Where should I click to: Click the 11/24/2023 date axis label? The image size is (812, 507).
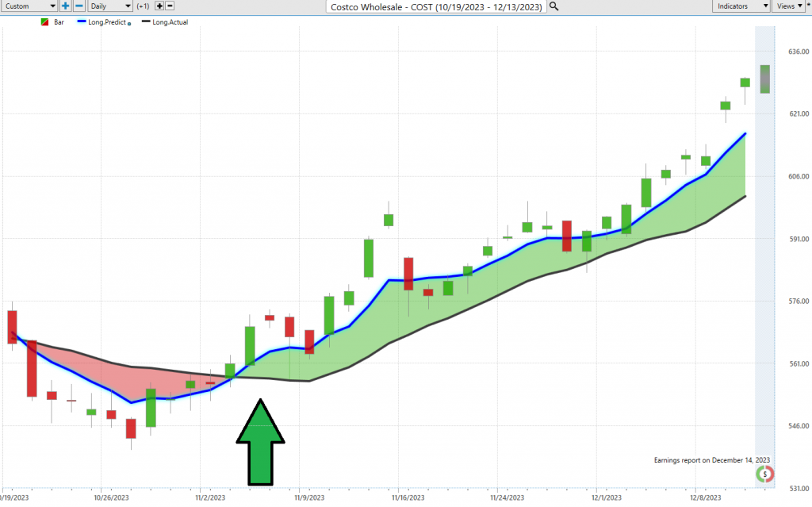click(507, 497)
